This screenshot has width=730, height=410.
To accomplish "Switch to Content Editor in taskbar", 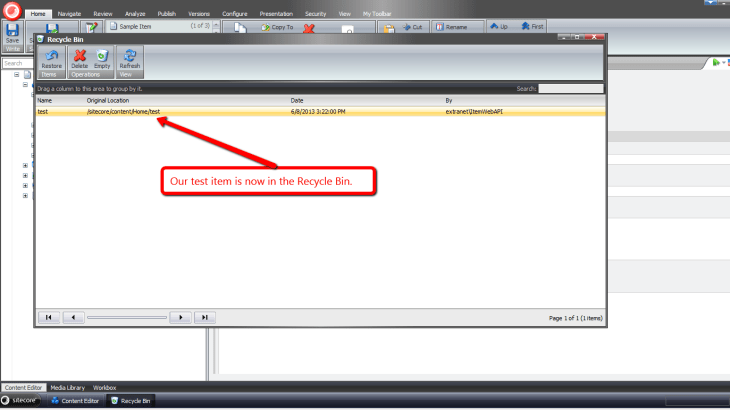I will tap(80, 401).
